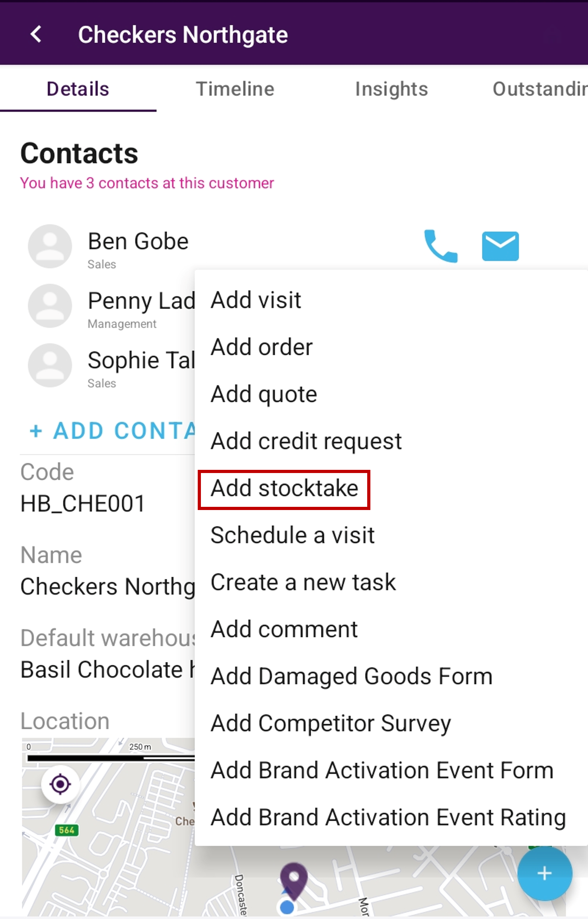
Task: Select Schedule a visit menu entry
Action: (293, 535)
